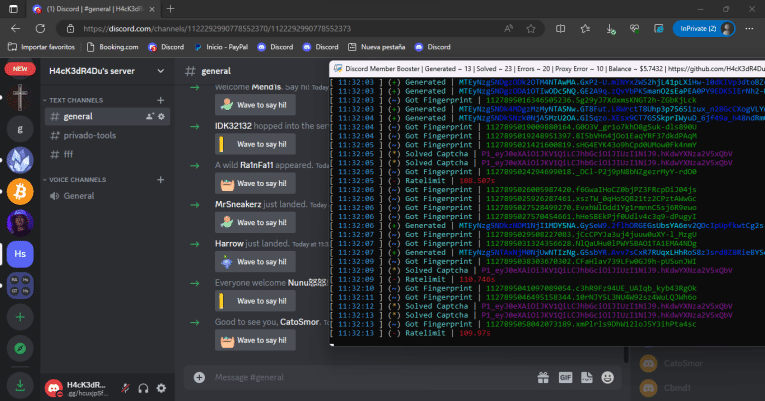The height and width of the screenshot is (401, 765).
Task: Open the Bitcoin server icon
Action: point(20,190)
